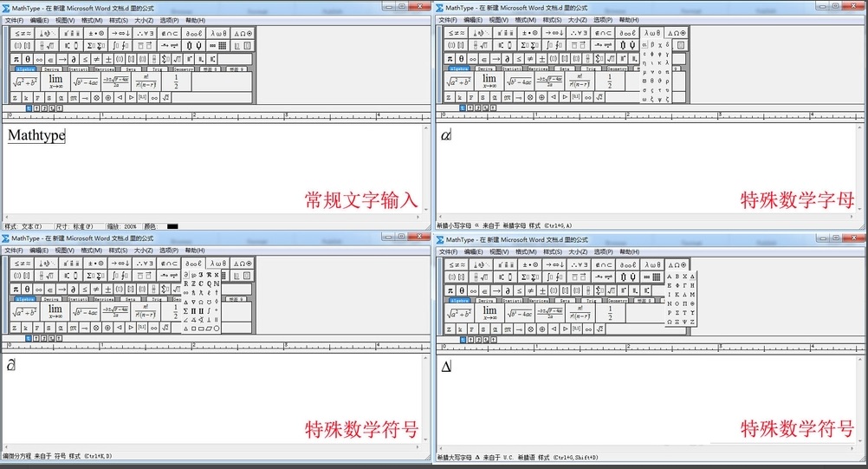
Task: Open 编辑(E) menu in bottom-right window
Action: point(473,252)
